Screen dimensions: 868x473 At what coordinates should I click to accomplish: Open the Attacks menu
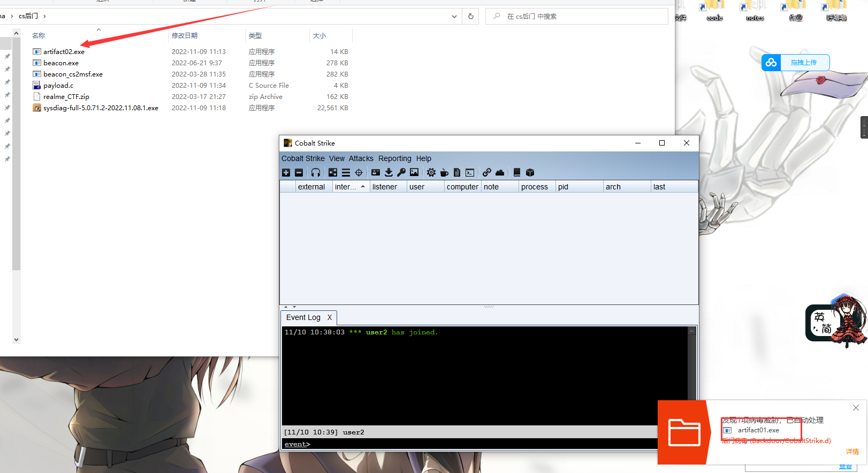click(x=361, y=158)
